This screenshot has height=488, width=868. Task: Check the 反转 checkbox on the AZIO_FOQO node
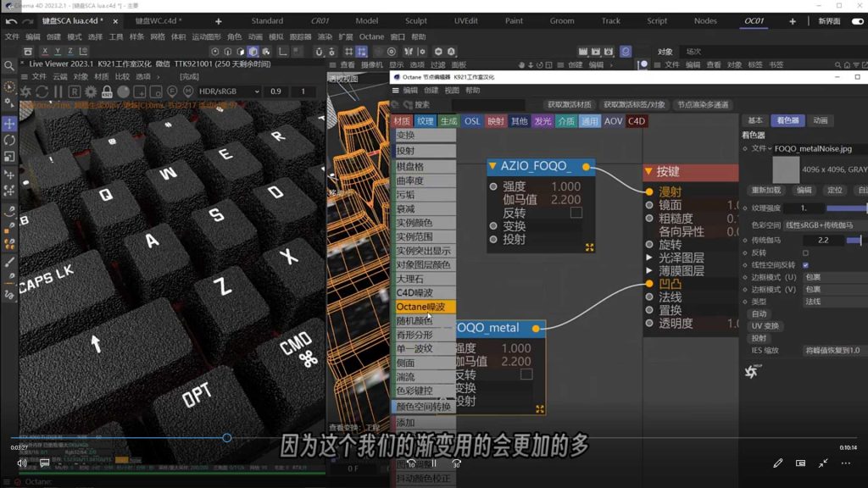576,212
